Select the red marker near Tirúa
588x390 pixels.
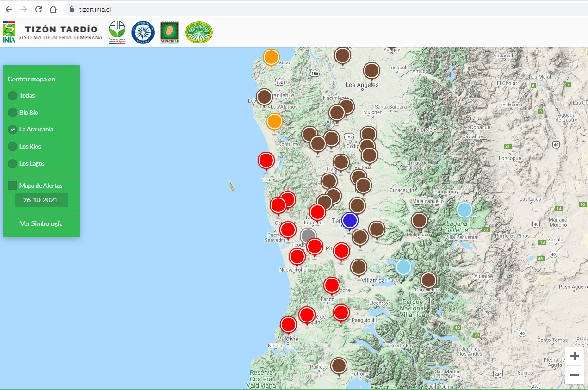(266, 161)
